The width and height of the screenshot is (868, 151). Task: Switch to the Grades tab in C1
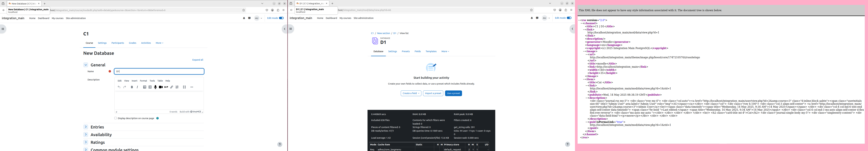(x=132, y=43)
